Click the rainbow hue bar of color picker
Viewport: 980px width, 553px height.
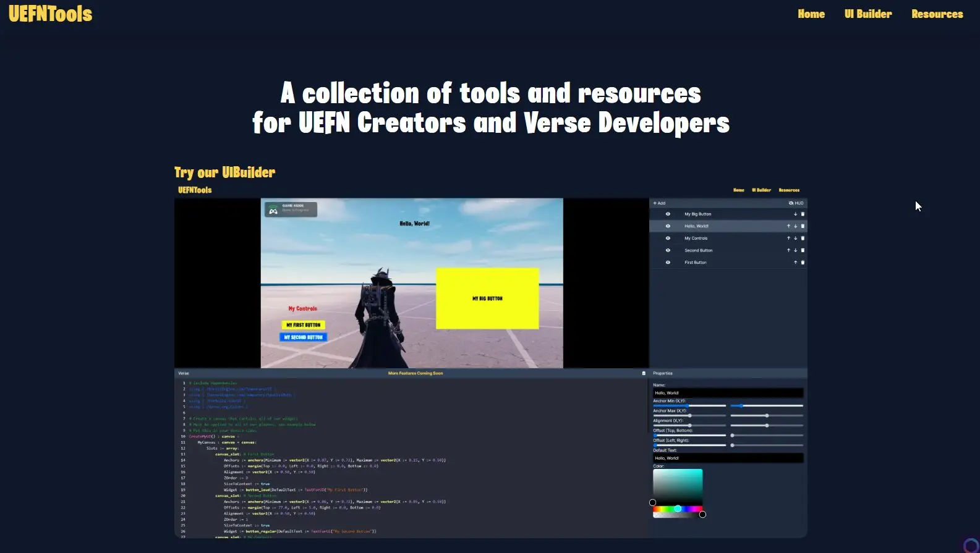point(678,509)
